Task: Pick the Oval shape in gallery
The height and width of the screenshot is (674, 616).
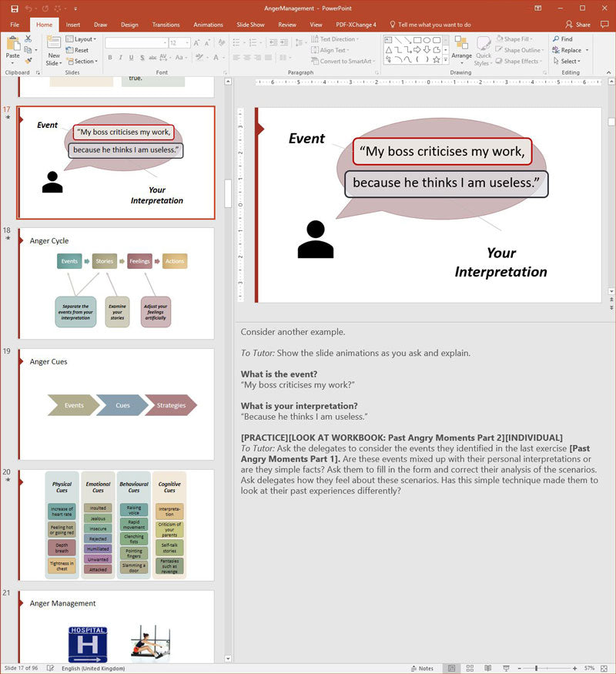Action: tap(427, 40)
